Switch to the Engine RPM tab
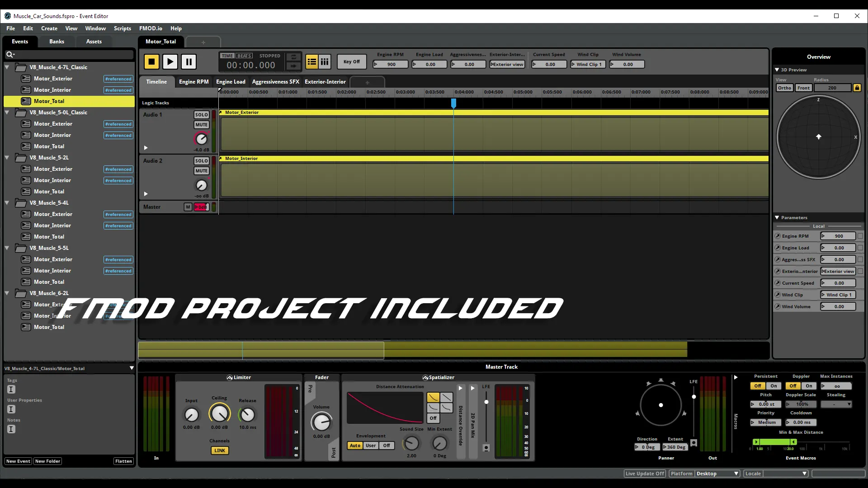Screen dimensions: 868x488 tap(193, 82)
